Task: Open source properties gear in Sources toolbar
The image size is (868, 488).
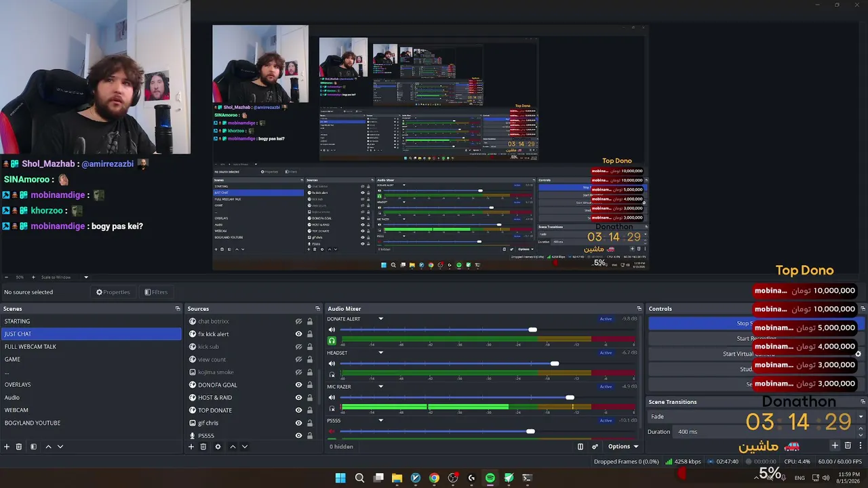Action: point(218,447)
